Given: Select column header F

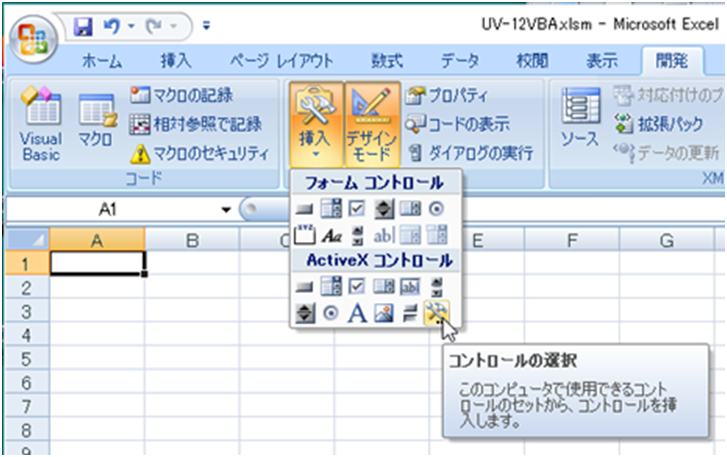Looking at the screenshot, I should (x=572, y=239).
